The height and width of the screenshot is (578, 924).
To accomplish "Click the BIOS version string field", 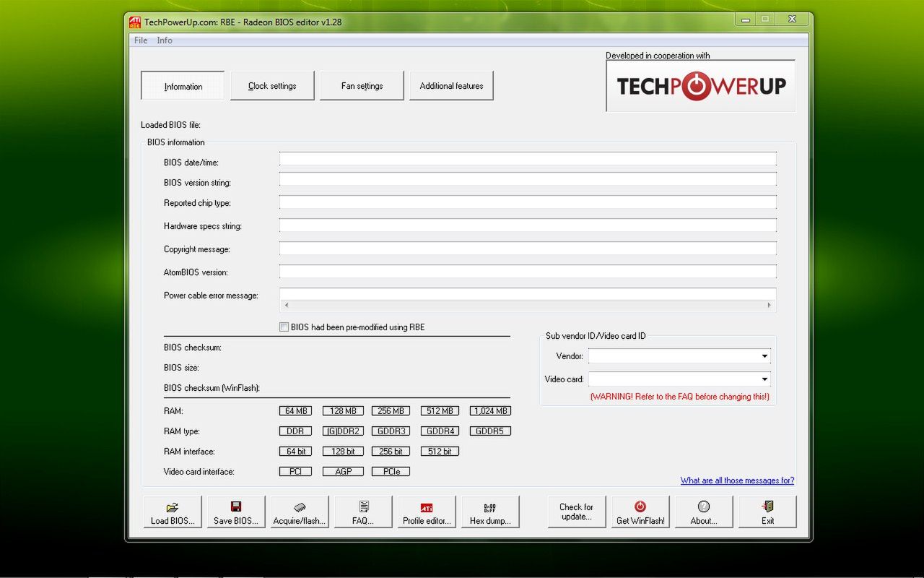I will click(x=528, y=179).
